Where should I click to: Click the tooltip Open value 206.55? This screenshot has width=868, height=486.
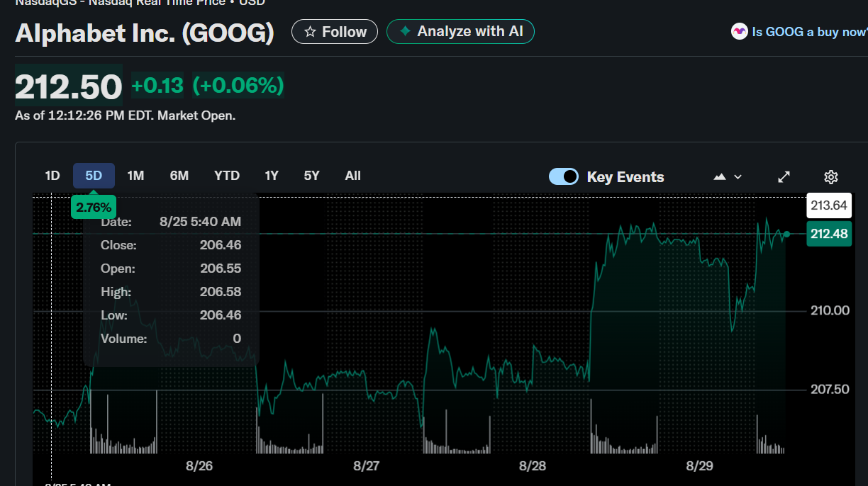click(x=221, y=269)
